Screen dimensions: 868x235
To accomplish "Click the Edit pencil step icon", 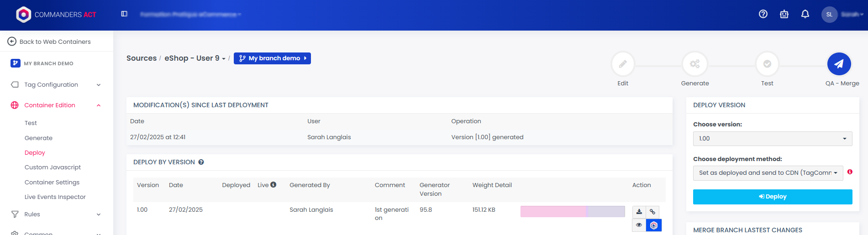I will [623, 64].
